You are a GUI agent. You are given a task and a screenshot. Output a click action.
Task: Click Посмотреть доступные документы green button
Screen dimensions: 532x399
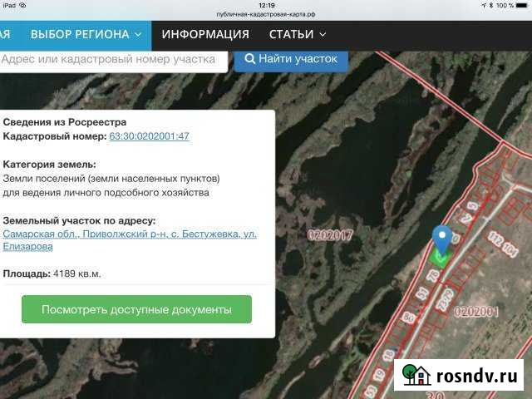pos(136,309)
